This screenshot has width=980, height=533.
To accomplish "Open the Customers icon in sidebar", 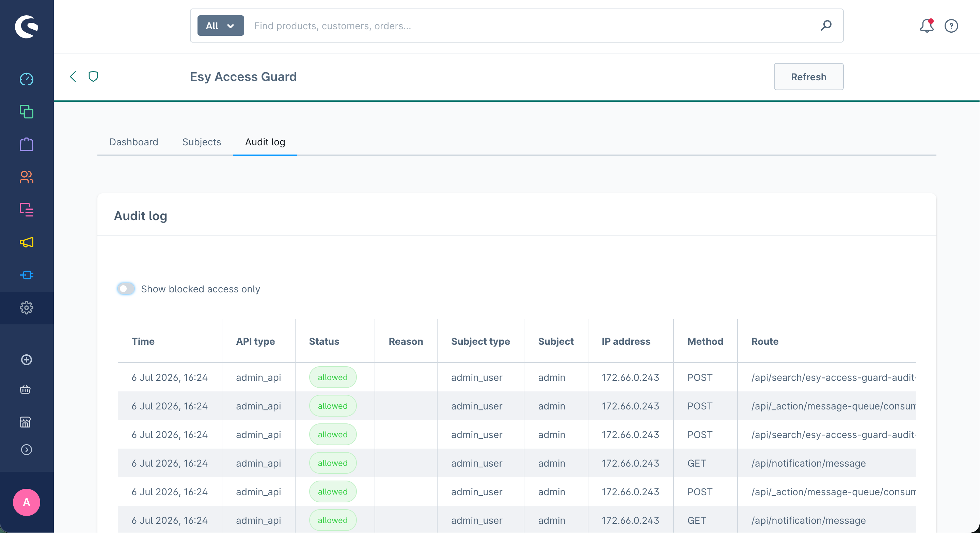I will click(26, 177).
